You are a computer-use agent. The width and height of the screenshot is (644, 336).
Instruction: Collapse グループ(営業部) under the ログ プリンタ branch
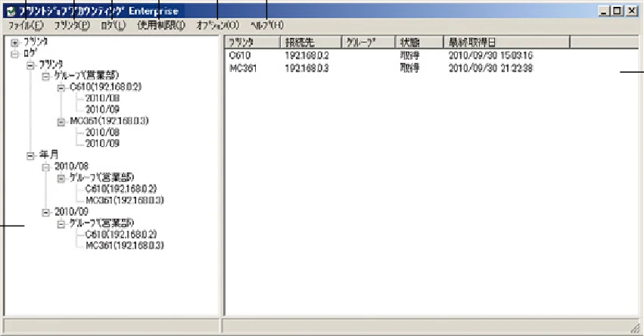[46, 76]
